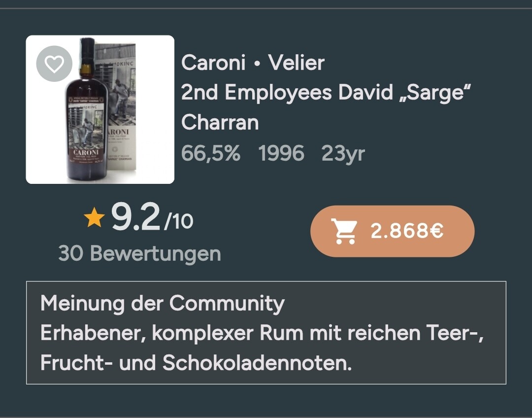Viewport: 532px width, 418px height.
Task: Click the Caroni distillery name
Action: point(213,63)
